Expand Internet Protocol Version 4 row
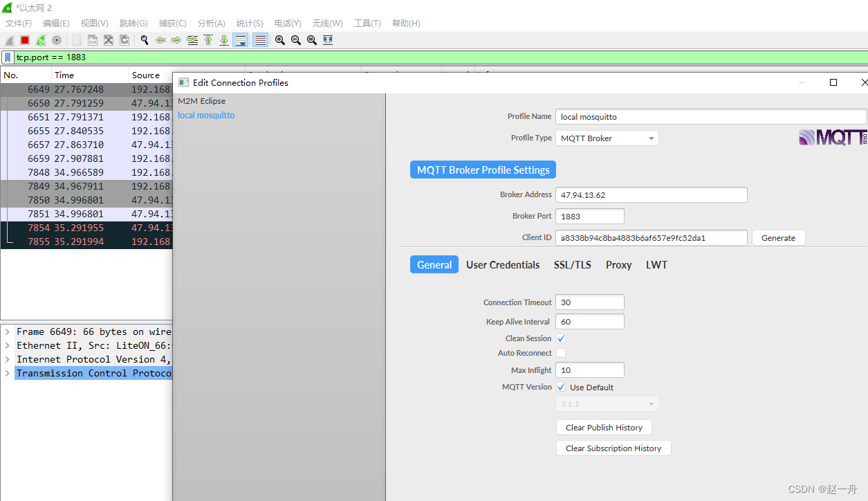868x501 pixels. click(8, 359)
